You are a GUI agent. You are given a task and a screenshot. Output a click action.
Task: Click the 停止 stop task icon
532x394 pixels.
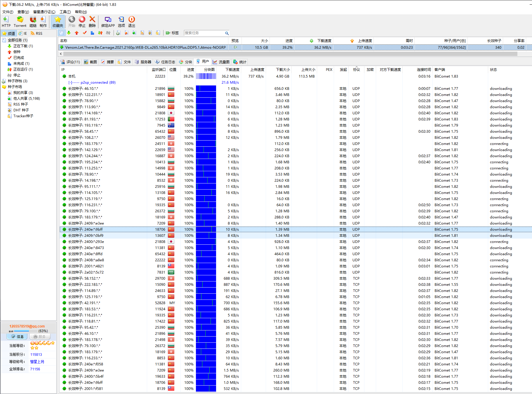[82, 22]
